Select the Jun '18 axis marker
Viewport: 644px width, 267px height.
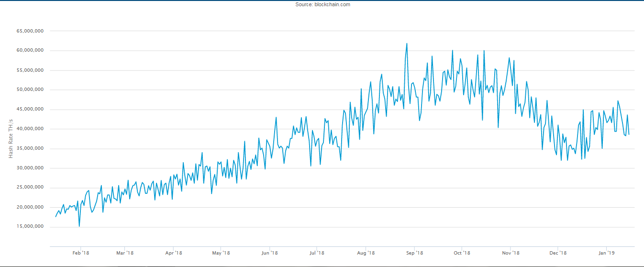tap(270, 253)
